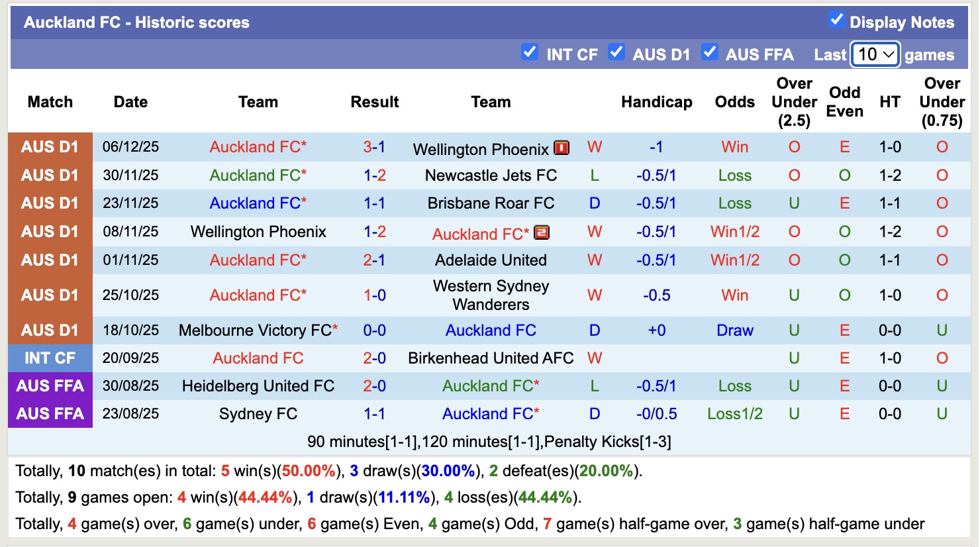Click the AUS D1 badge on the 06/12 row
The width and height of the screenshot is (980, 547).
(x=50, y=147)
